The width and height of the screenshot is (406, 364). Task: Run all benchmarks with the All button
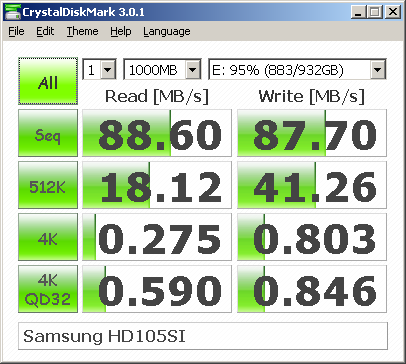pyautogui.click(x=48, y=81)
